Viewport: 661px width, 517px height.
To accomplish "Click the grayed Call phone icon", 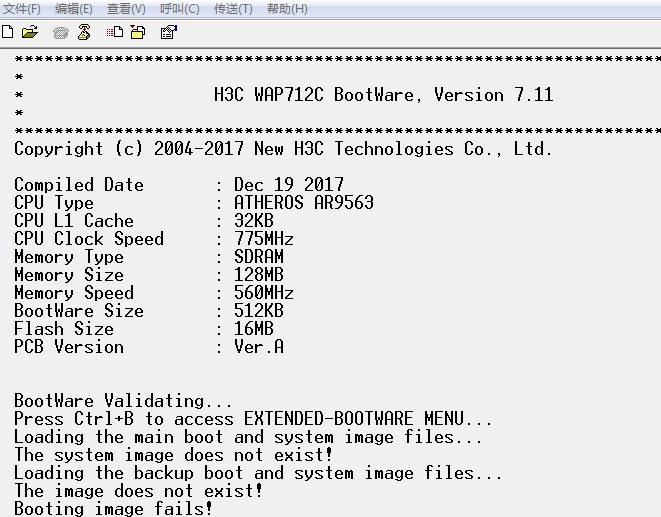I will click(61, 33).
